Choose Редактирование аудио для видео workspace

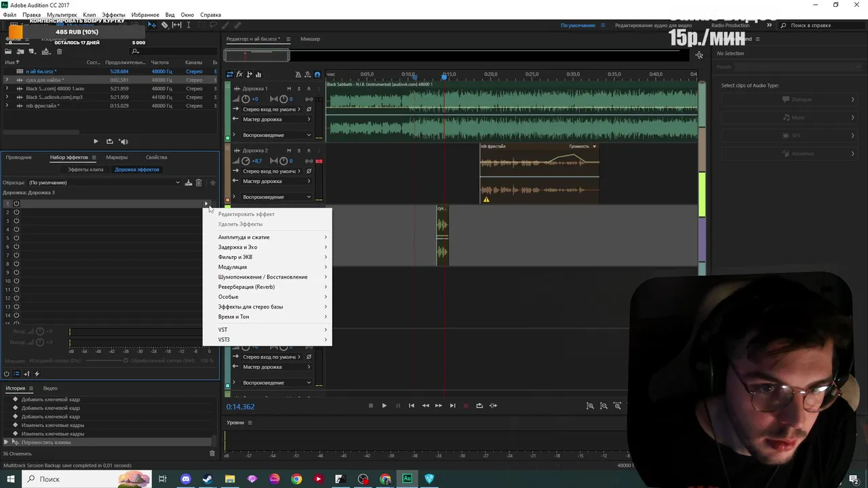(653, 25)
